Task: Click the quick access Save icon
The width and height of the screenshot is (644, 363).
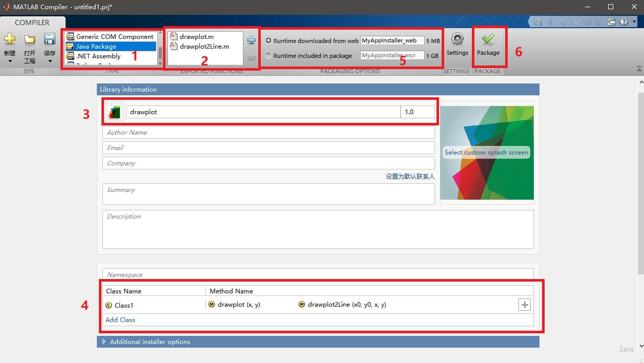Action: click(x=537, y=22)
